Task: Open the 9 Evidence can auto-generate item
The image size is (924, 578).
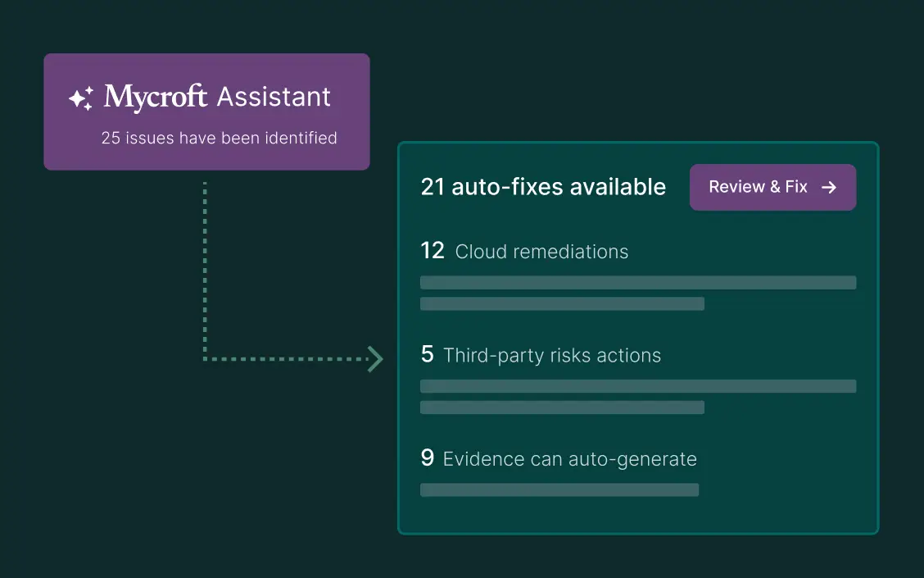Action: pyautogui.click(x=559, y=458)
